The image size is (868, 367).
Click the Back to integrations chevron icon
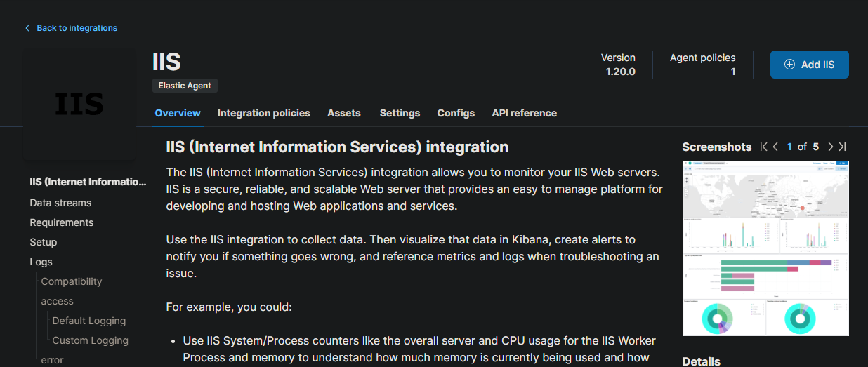click(x=27, y=28)
